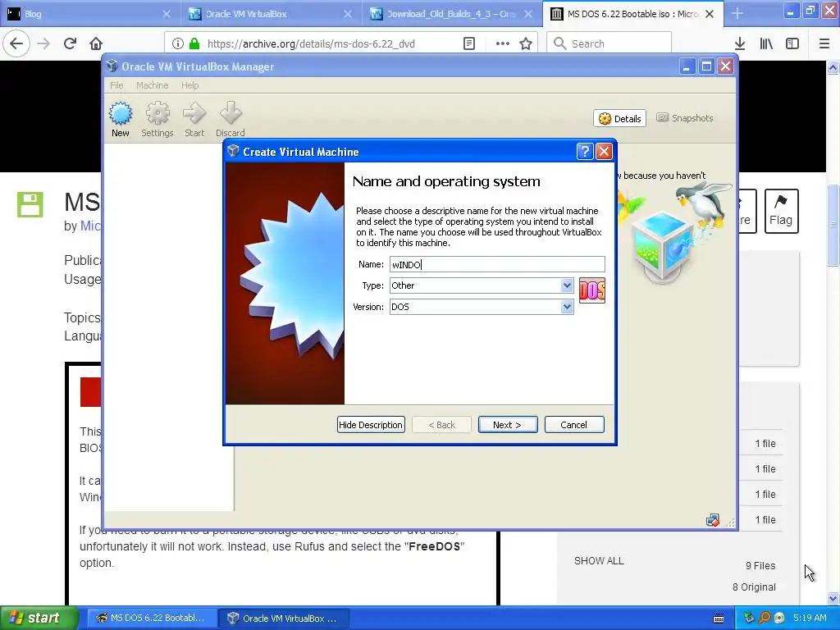This screenshot has width=840, height=630.
Task: Click the Hide Description button
Action: click(x=371, y=425)
